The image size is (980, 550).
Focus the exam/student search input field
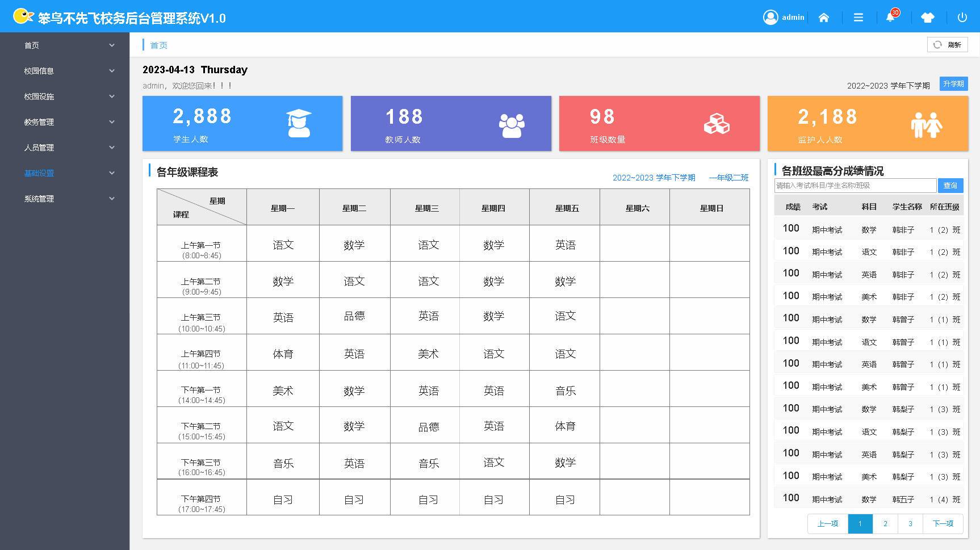point(855,186)
